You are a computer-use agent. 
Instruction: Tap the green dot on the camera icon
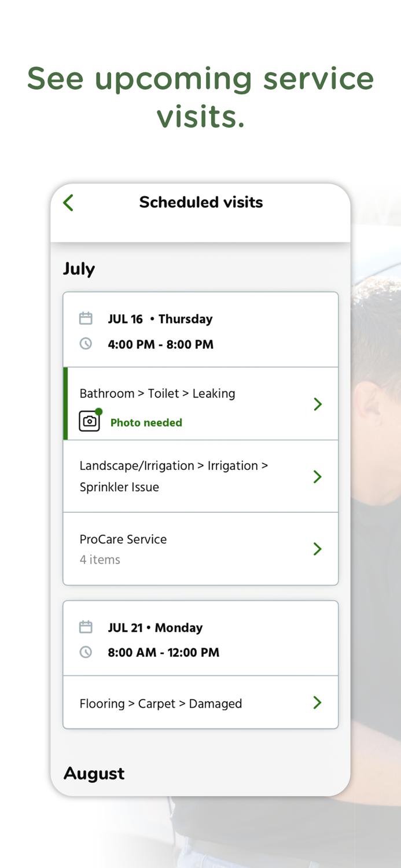point(98,411)
